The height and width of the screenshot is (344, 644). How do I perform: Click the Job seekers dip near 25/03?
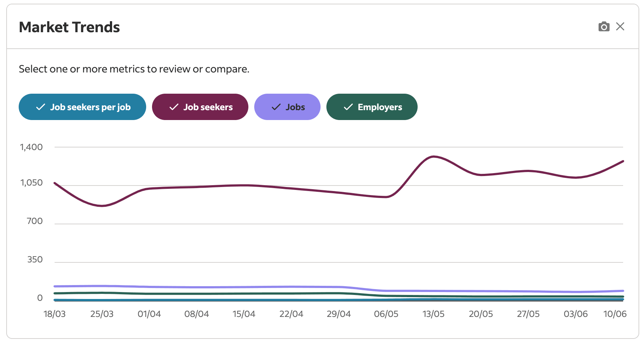pyautogui.click(x=102, y=206)
